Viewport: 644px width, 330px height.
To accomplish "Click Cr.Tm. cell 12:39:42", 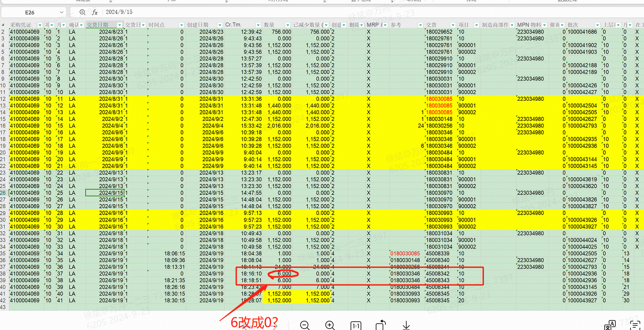I will pos(244,32).
